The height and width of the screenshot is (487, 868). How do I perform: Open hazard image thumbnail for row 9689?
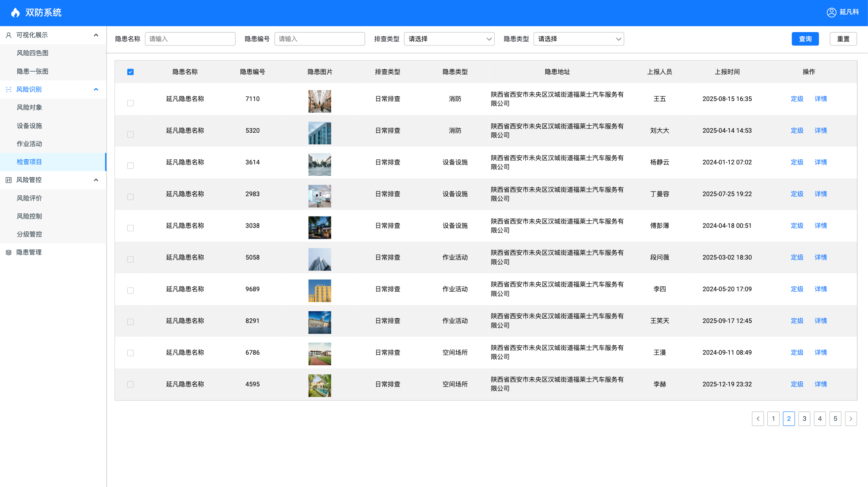click(x=320, y=291)
